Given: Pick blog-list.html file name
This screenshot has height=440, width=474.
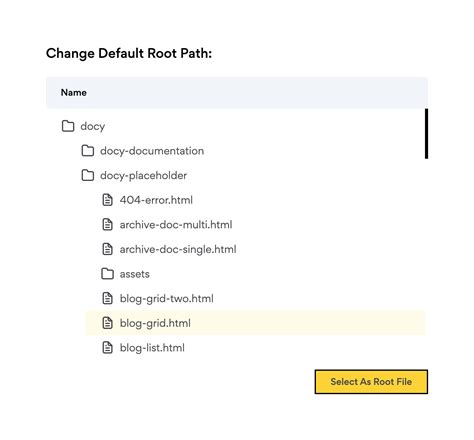Looking at the screenshot, I should 152,348.
